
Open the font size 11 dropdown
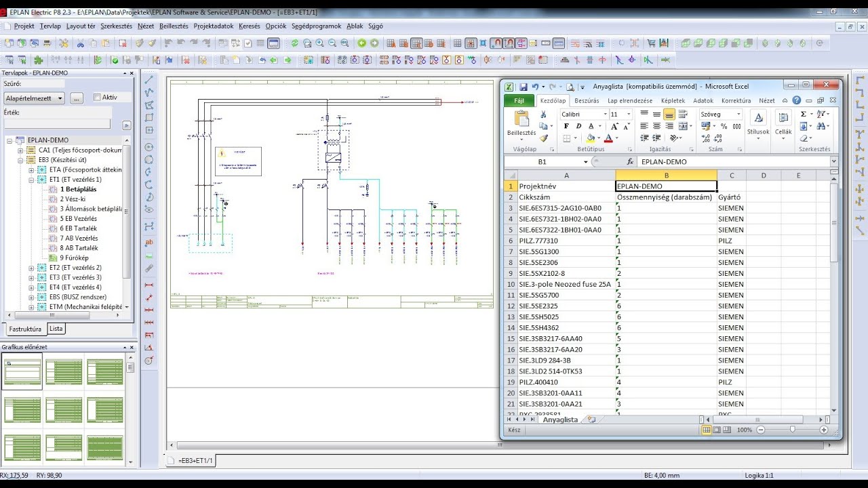pos(629,115)
